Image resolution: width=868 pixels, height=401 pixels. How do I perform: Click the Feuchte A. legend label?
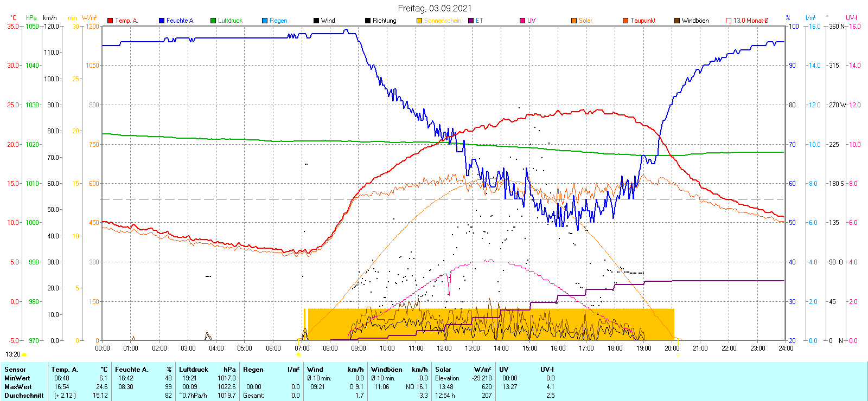point(180,21)
